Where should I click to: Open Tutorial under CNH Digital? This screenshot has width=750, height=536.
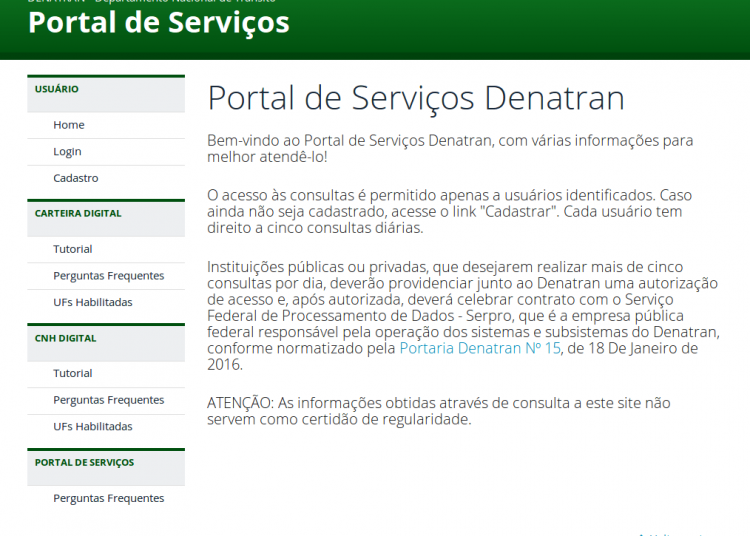(73, 373)
